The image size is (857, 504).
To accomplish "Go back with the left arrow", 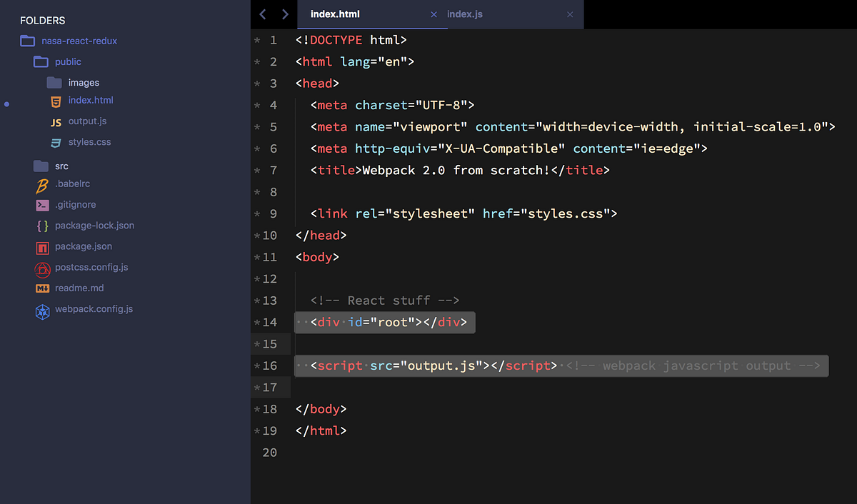I will (262, 14).
